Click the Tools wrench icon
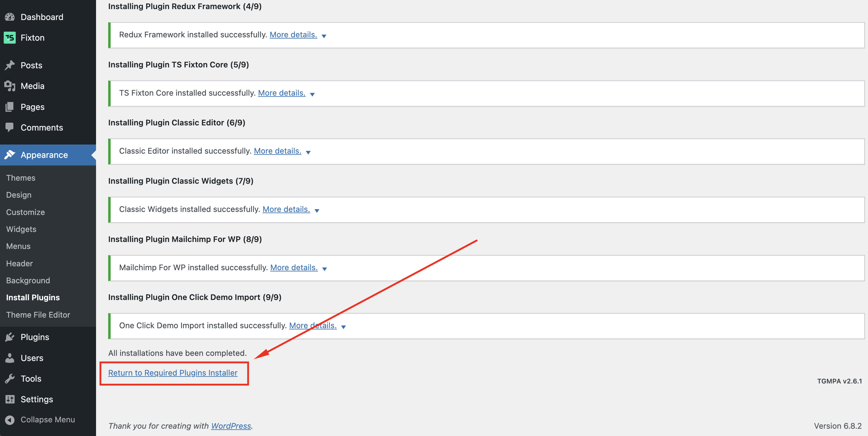 click(10, 378)
